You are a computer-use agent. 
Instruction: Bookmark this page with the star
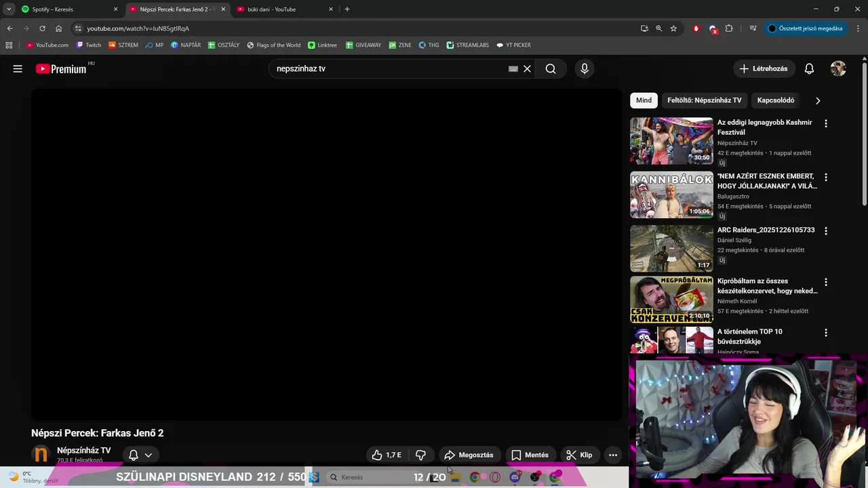pyautogui.click(x=673, y=28)
